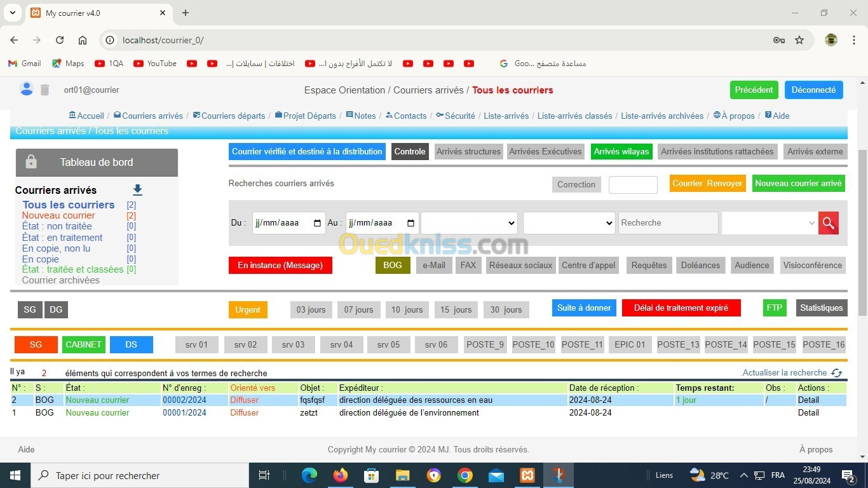
Task: Open the dropdown next to search button
Action: point(770,223)
